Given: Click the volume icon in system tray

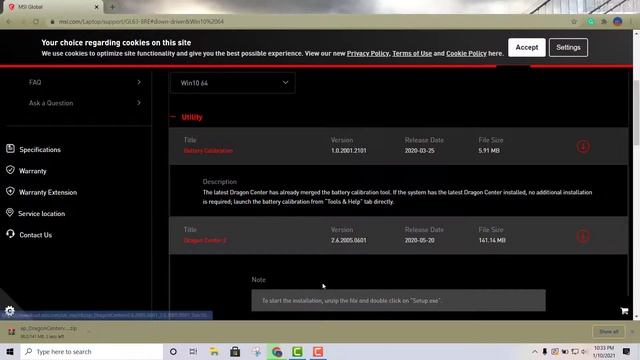Looking at the screenshot, I should pos(584,351).
